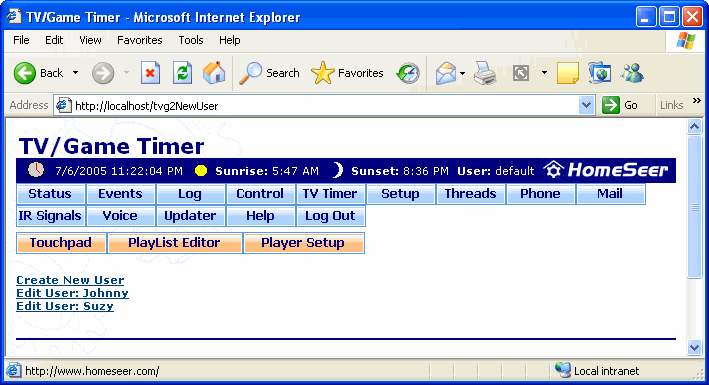Open the Player Setup button
709x385 pixels.
coord(303,243)
